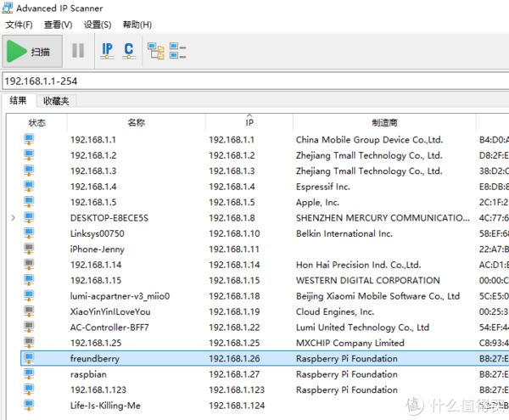This screenshot has height=420, width=509.
Task: Select the name Linksys00750
Action: tap(97, 233)
